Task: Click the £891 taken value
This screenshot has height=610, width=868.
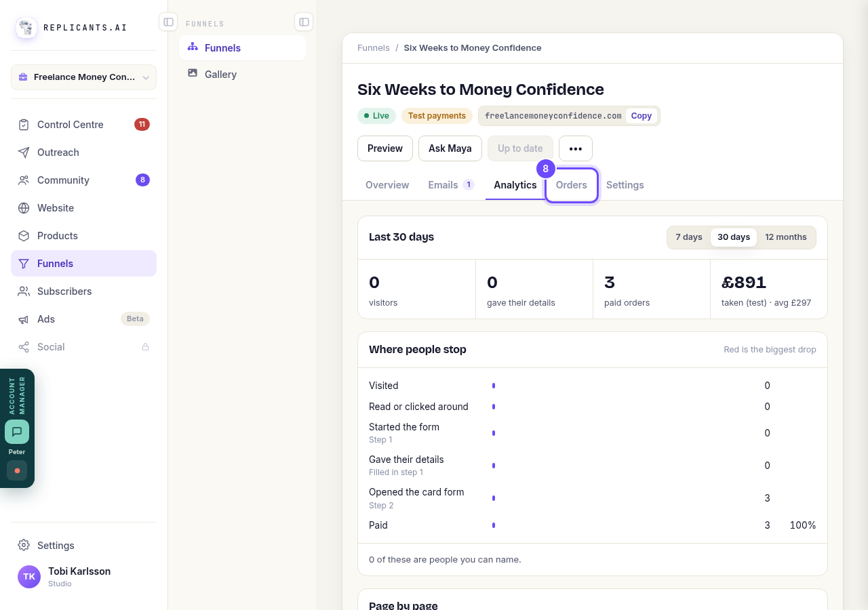Action: [x=744, y=283]
